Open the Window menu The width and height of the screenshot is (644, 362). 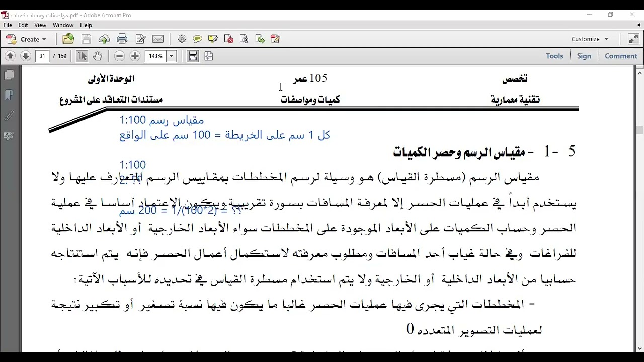click(63, 25)
